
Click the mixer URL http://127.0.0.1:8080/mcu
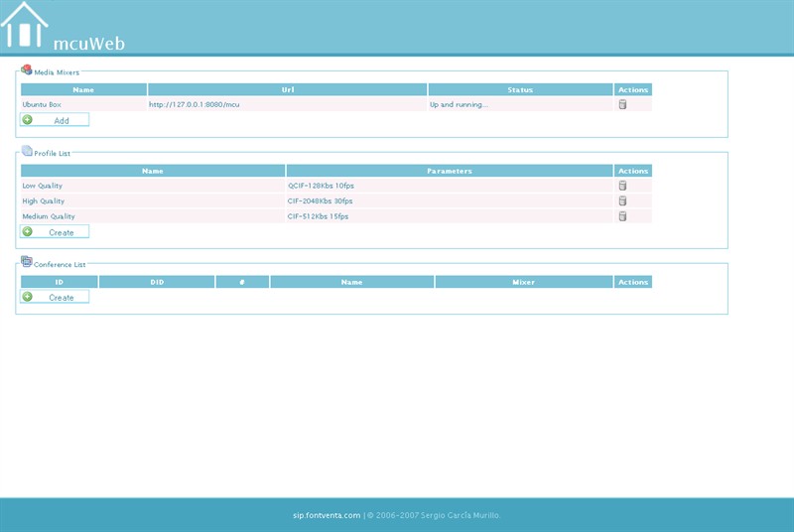pos(195,104)
